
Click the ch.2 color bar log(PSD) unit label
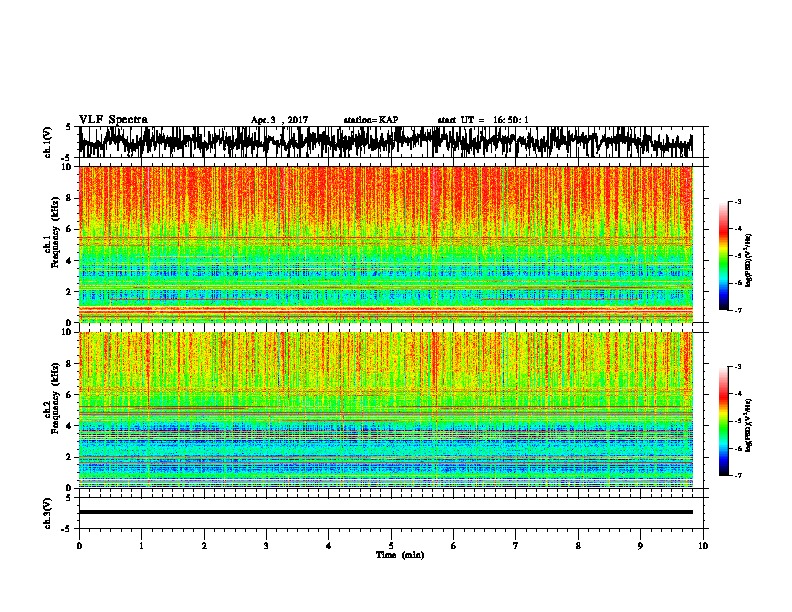pos(749,426)
